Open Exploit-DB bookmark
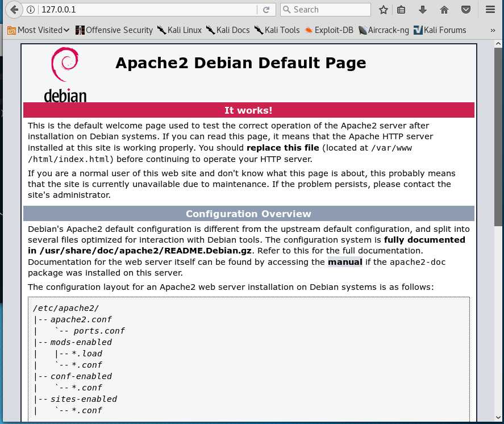This screenshot has width=504, height=424. pos(329,30)
